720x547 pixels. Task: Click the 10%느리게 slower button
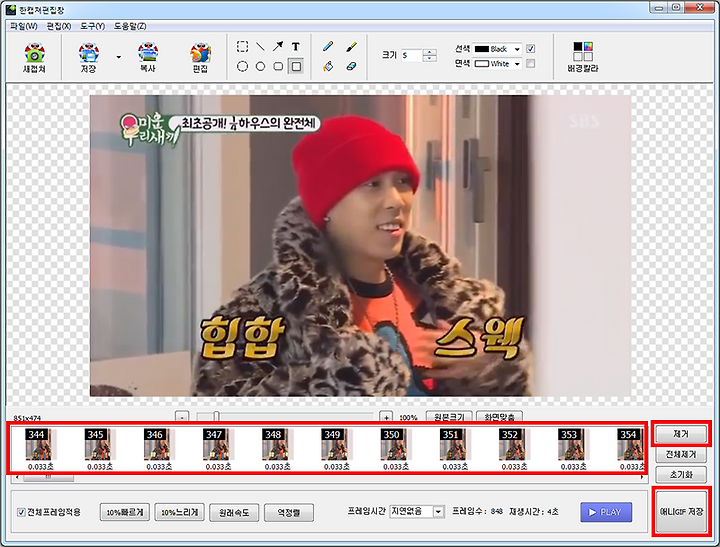[180, 512]
